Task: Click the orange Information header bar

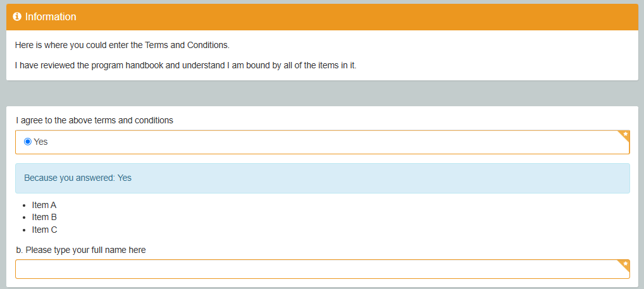Action: point(323,17)
